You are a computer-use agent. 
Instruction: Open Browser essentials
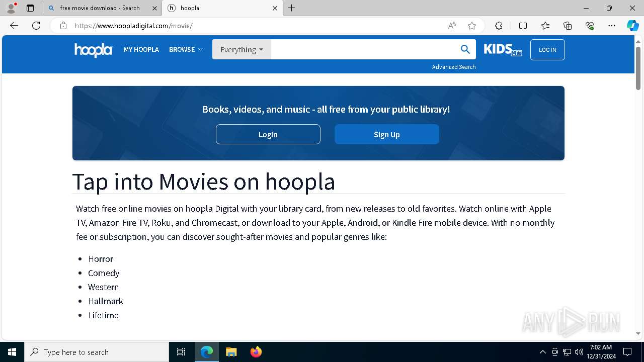coord(590,26)
